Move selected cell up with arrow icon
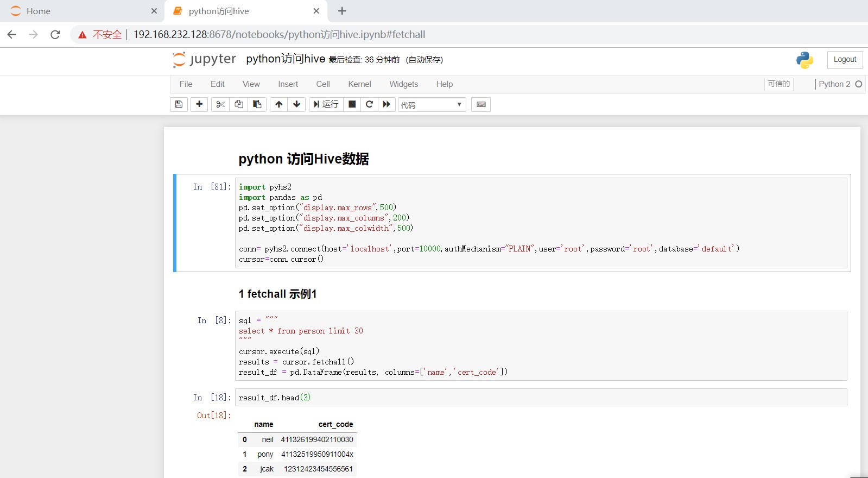The image size is (868, 478). click(279, 104)
